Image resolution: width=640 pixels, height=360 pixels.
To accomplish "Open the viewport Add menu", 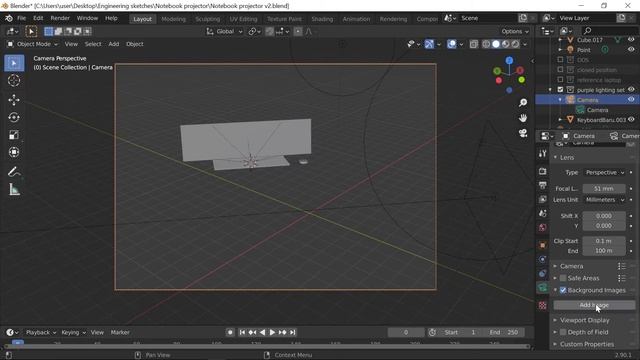I will (114, 44).
